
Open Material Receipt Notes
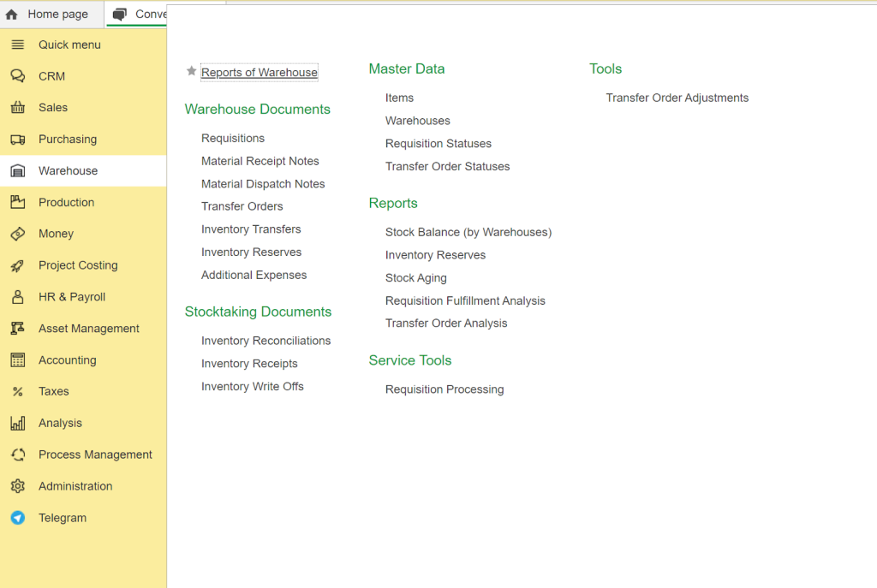coord(260,161)
